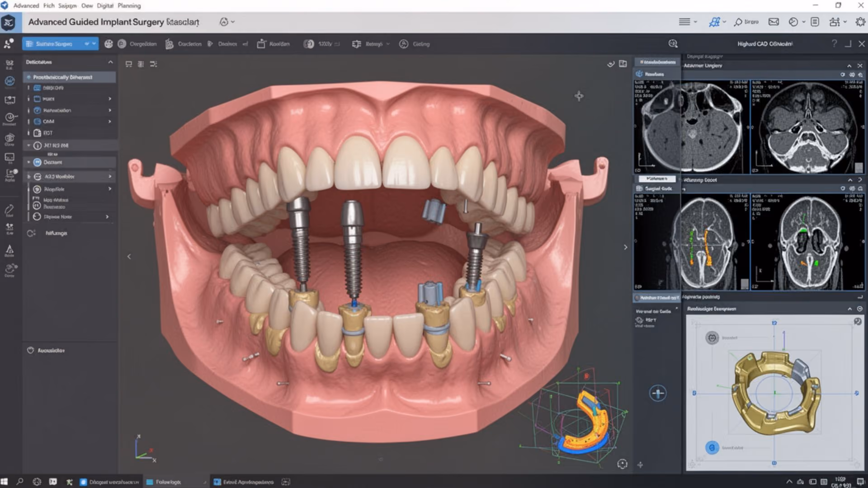Select the Prosthetically tree header row

pos(70,77)
